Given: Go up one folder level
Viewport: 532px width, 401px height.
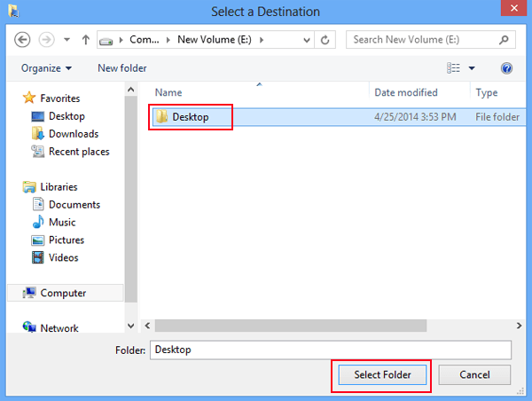Looking at the screenshot, I should 85,40.
